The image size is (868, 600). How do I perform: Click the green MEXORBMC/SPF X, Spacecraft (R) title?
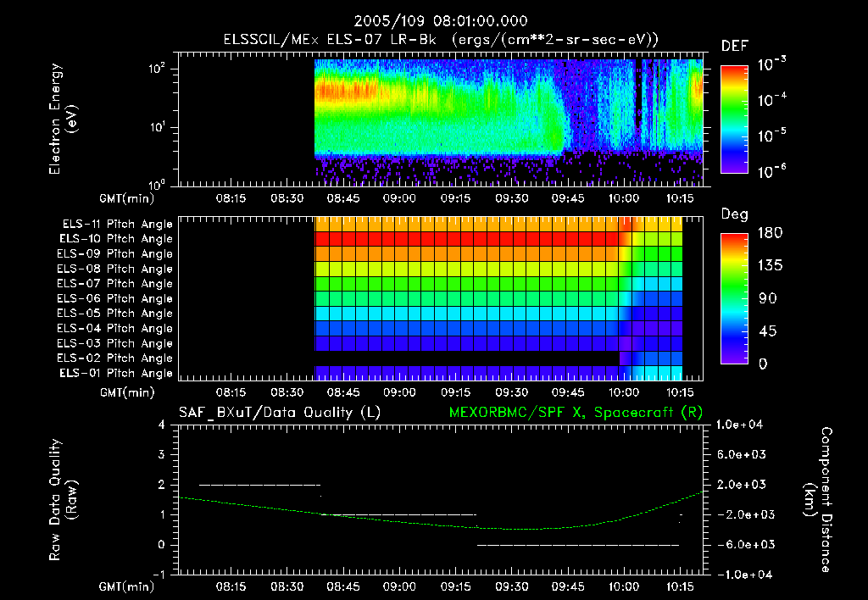point(576,413)
